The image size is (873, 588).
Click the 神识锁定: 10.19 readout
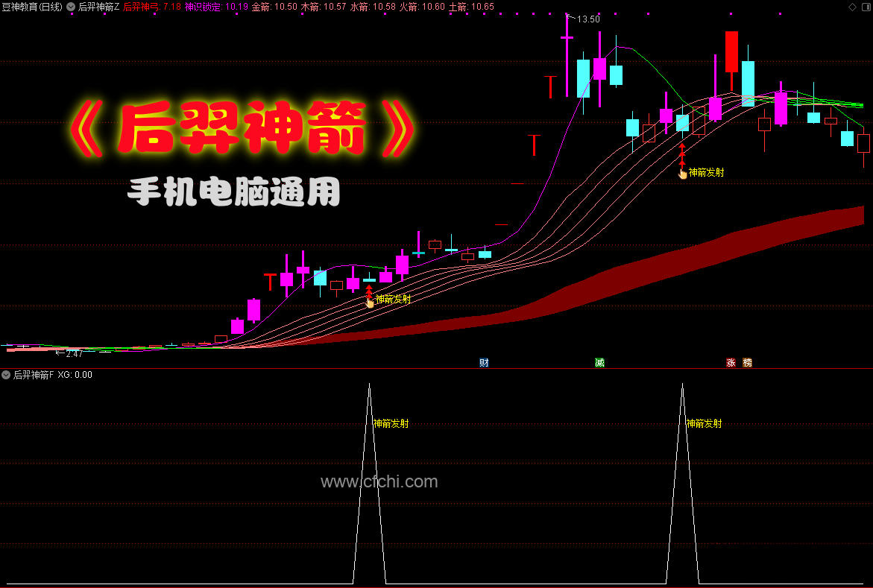pyautogui.click(x=217, y=7)
